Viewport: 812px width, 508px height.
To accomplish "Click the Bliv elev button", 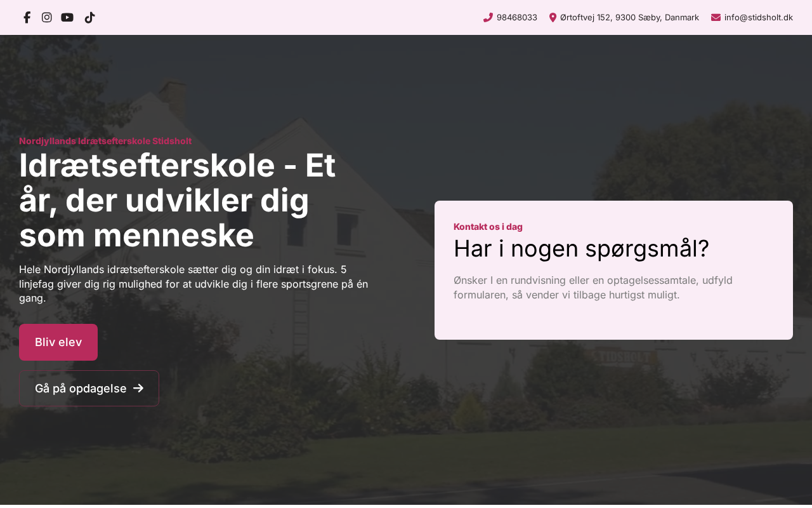I will (58, 342).
